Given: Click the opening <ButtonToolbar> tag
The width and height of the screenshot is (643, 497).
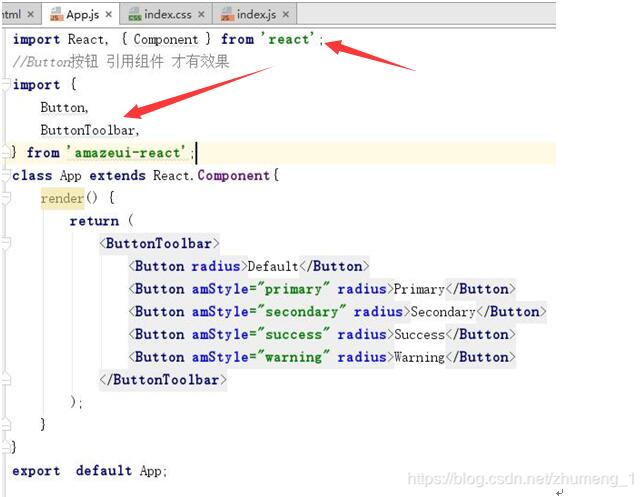Looking at the screenshot, I should (x=160, y=243).
